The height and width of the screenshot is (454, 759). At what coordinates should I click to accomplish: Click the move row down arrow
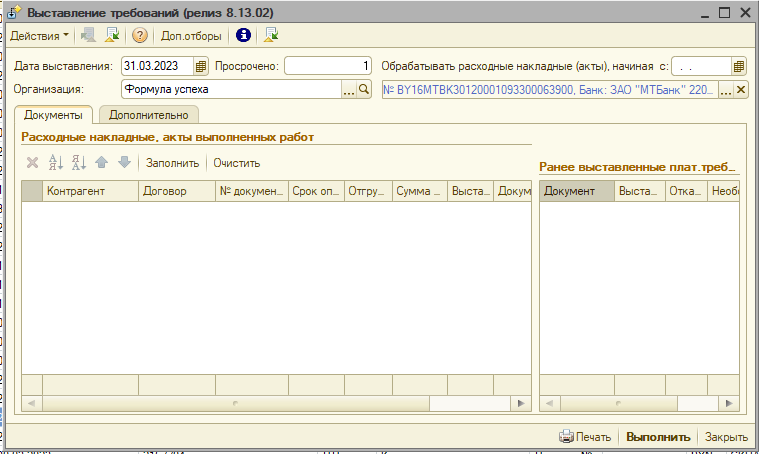click(124, 163)
